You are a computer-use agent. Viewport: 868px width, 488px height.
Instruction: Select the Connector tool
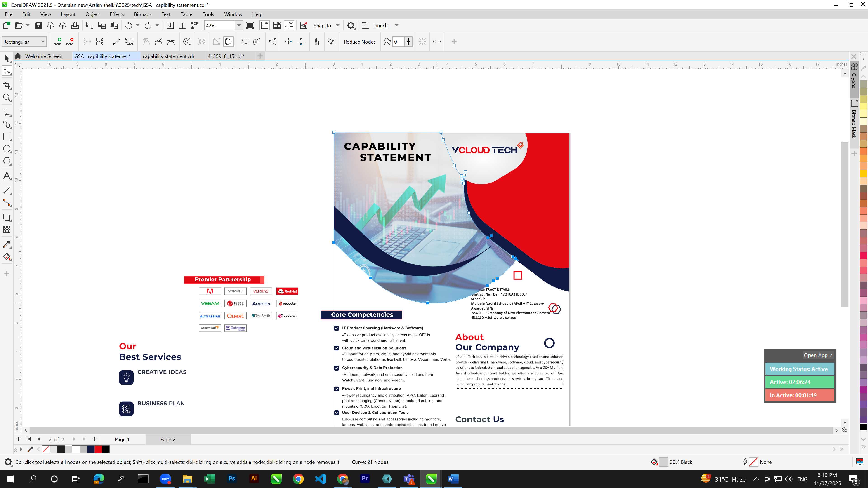(7, 203)
